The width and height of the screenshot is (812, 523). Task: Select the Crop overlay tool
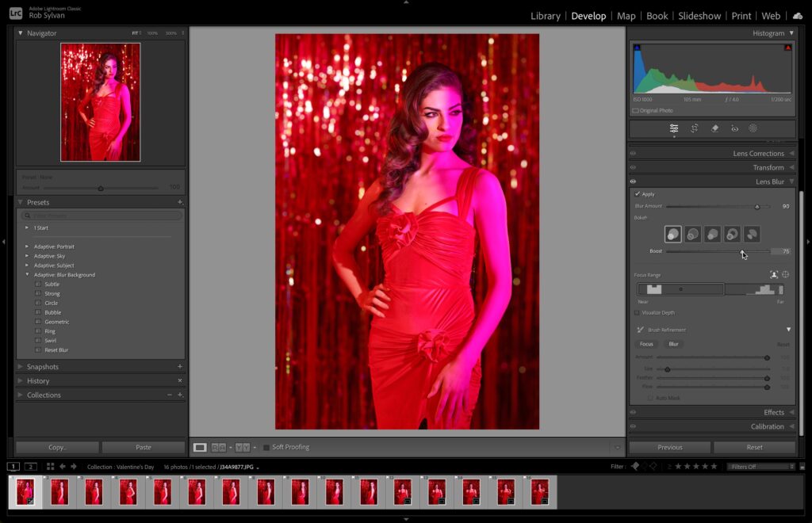[695, 128]
